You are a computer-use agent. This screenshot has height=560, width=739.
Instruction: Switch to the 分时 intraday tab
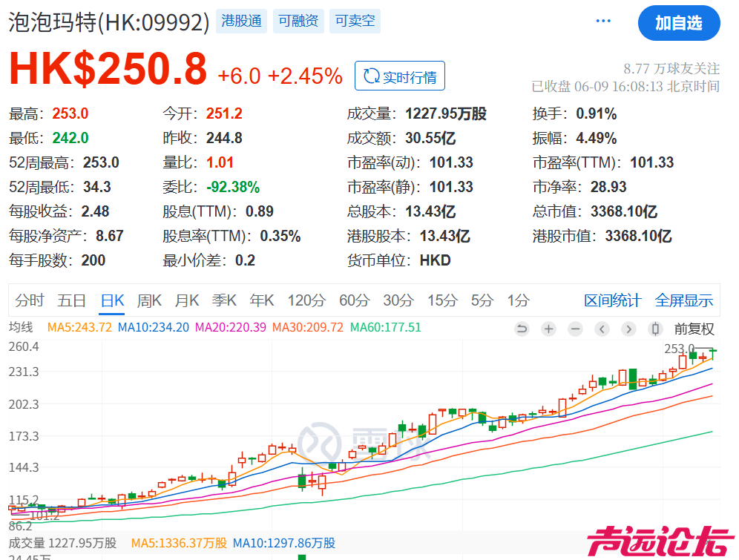click(x=30, y=300)
